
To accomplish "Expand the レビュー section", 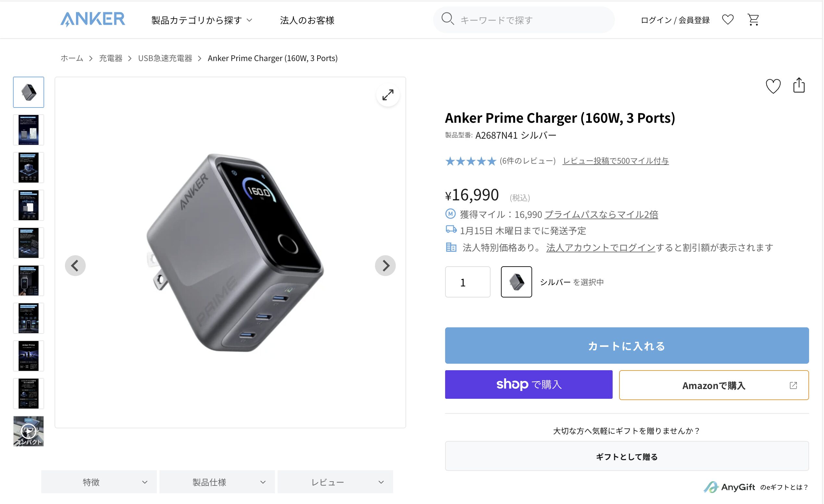I will 335,482.
